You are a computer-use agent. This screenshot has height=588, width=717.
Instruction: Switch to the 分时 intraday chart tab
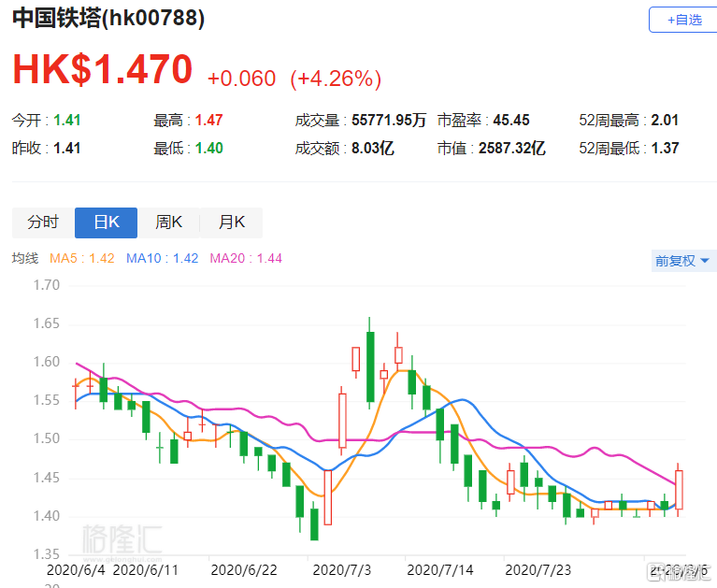tap(42, 222)
